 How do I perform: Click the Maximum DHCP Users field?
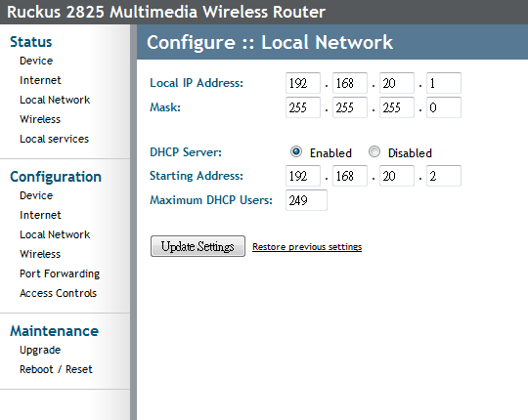click(306, 200)
